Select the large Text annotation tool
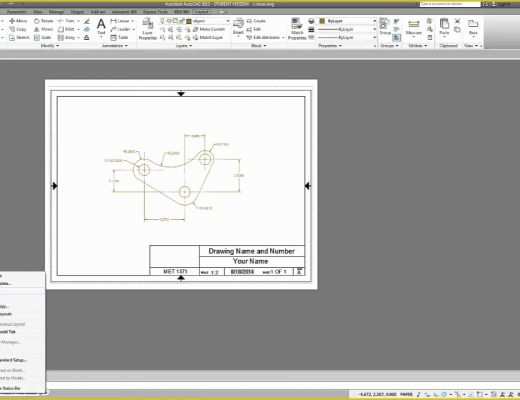This screenshot has height=400, width=520. point(101,27)
